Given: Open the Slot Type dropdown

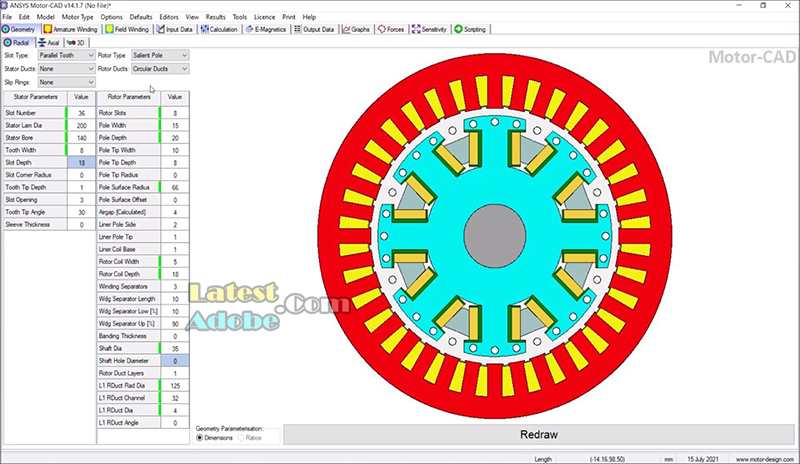Looking at the screenshot, I should pos(66,55).
